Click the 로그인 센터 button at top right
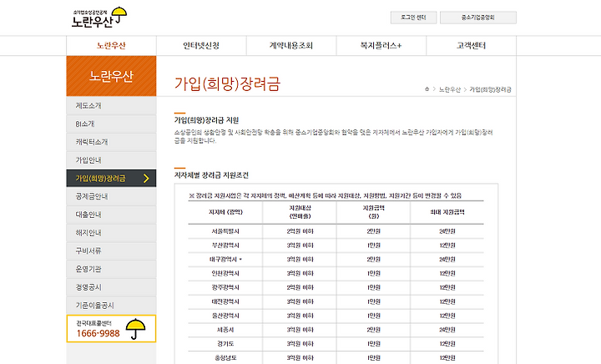 point(413,18)
